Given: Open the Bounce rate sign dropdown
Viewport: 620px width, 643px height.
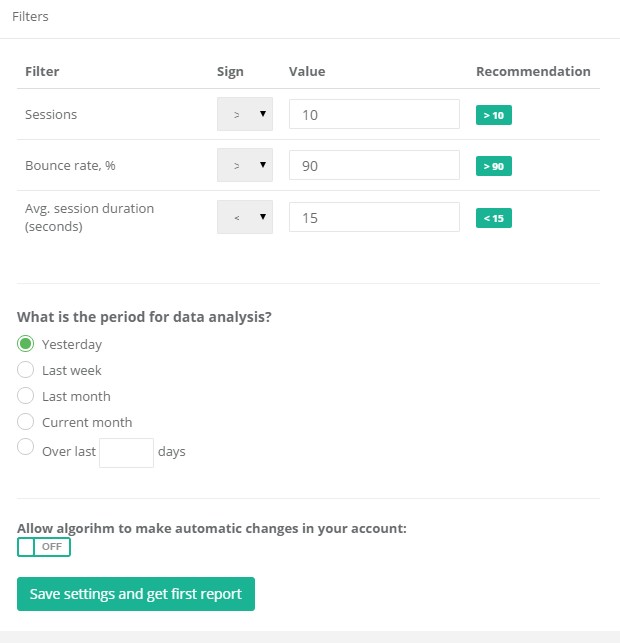Looking at the screenshot, I should [x=245, y=165].
